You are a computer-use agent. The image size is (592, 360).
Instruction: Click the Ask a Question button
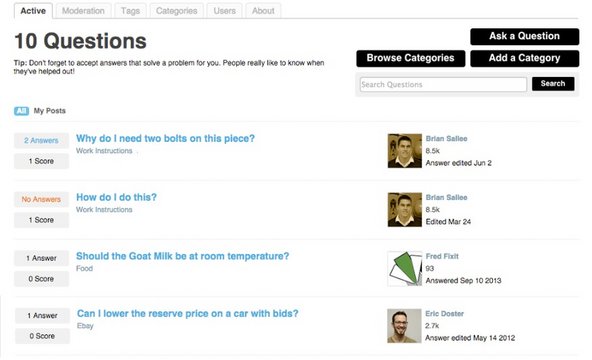click(x=524, y=36)
